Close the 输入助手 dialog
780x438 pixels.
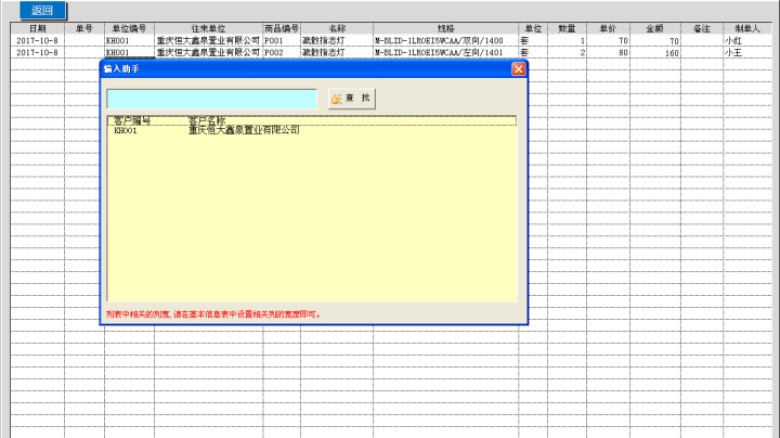(518, 69)
